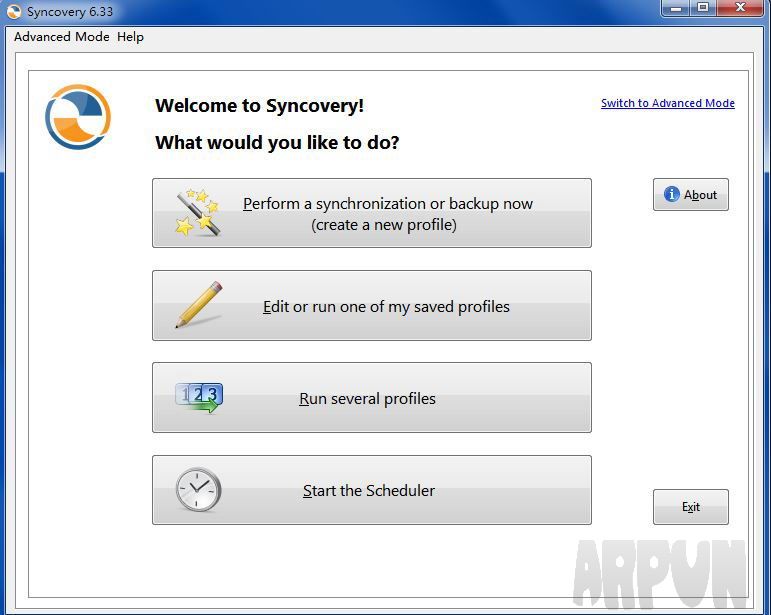The width and height of the screenshot is (771, 615).
Task: Click the 'Welcome to Syncovery!' heading
Action: 259,106
